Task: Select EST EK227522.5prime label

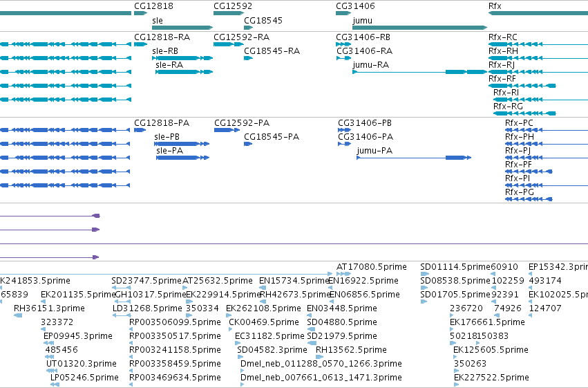Action: (491, 378)
